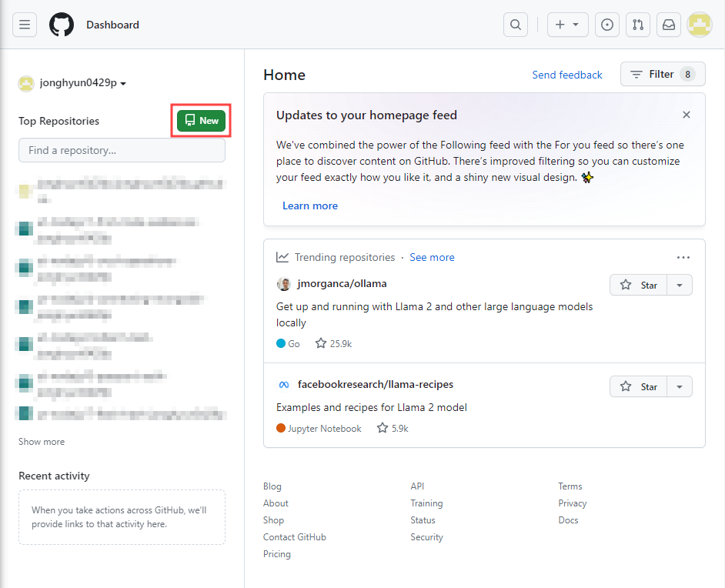
Task: Star the facebookresearch/llama-recipes repository
Action: pos(639,386)
